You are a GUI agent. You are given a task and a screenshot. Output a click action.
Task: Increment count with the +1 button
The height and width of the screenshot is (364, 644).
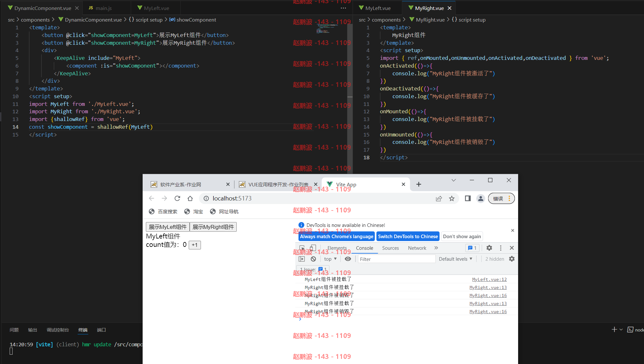[194, 245]
